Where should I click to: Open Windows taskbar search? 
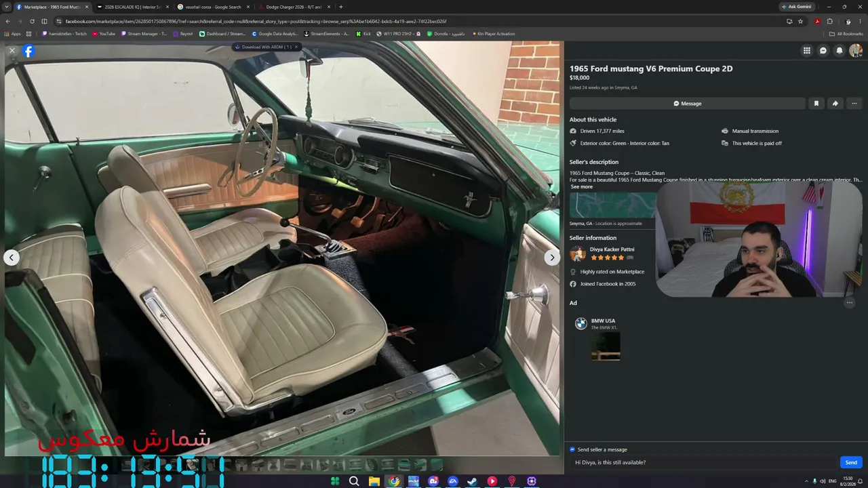click(x=354, y=481)
